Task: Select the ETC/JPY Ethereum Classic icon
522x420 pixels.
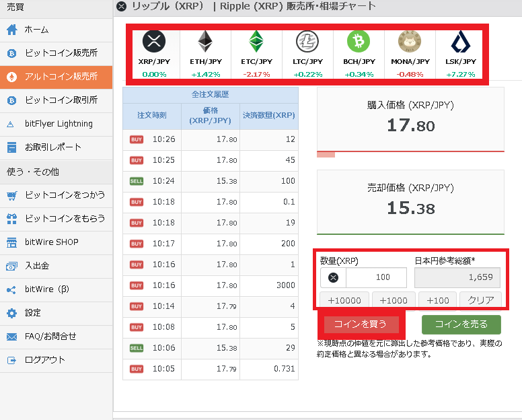Action: pos(256,41)
